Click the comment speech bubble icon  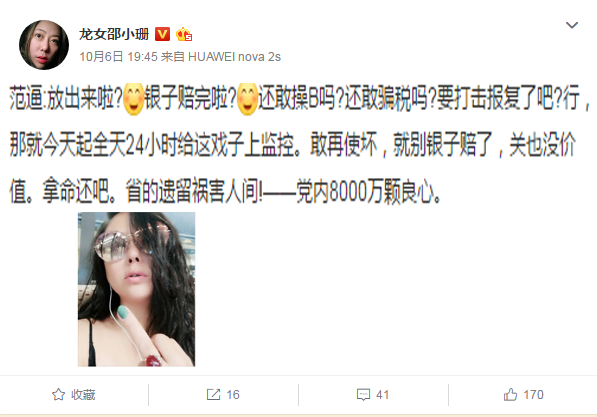click(x=363, y=395)
